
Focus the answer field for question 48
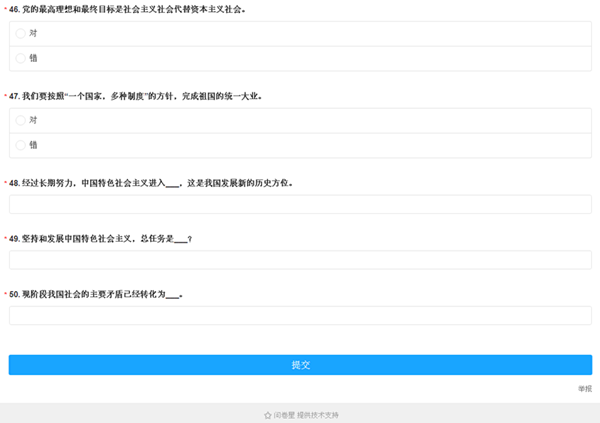(300, 205)
